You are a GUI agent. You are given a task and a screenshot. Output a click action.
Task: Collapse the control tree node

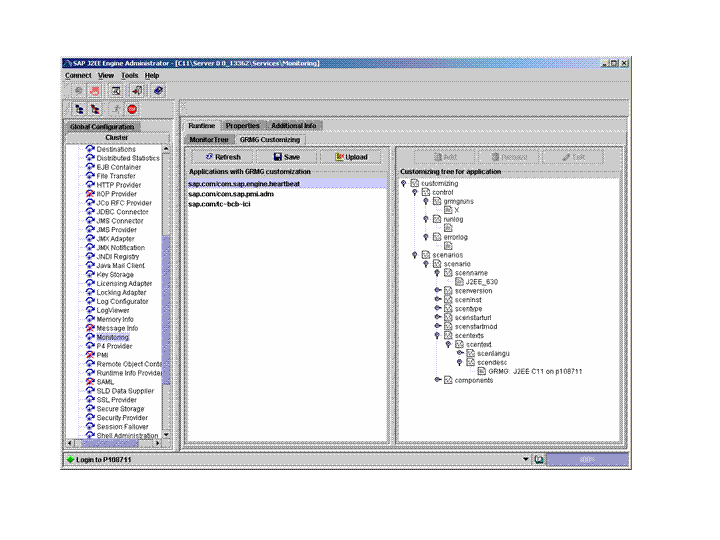click(x=415, y=192)
